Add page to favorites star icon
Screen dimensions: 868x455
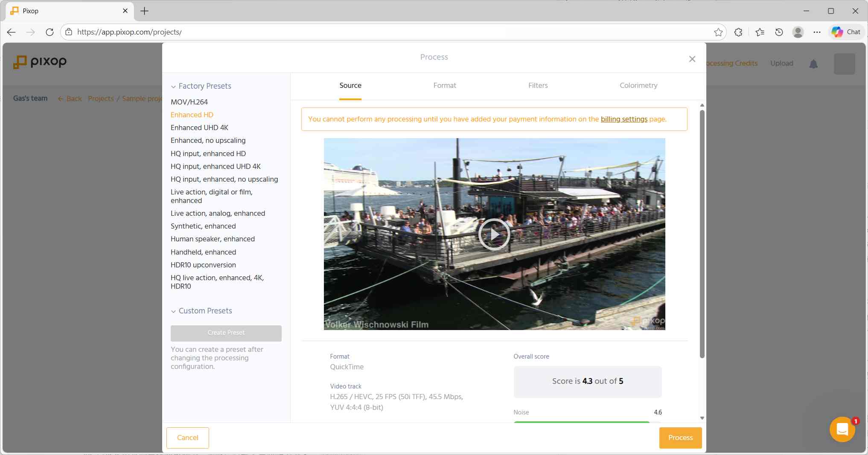pyautogui.click(x=718, y=32)
